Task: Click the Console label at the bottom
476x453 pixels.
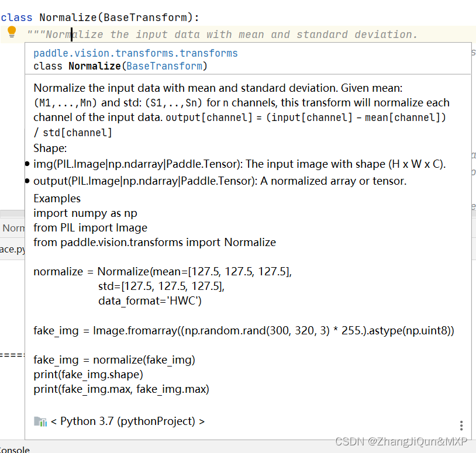Action: coord(15,449)
